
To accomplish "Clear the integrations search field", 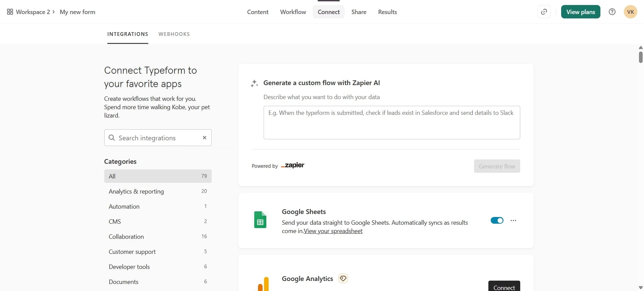I will 205,138.
